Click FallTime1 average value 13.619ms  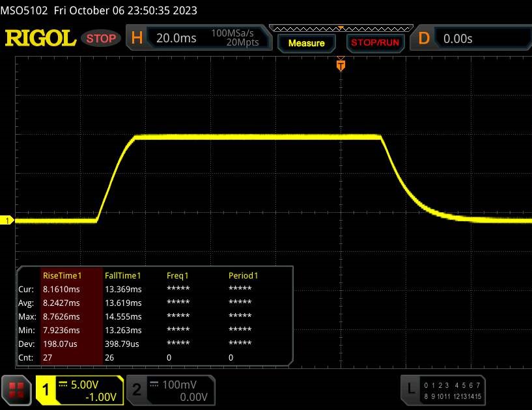coord(123,303)
